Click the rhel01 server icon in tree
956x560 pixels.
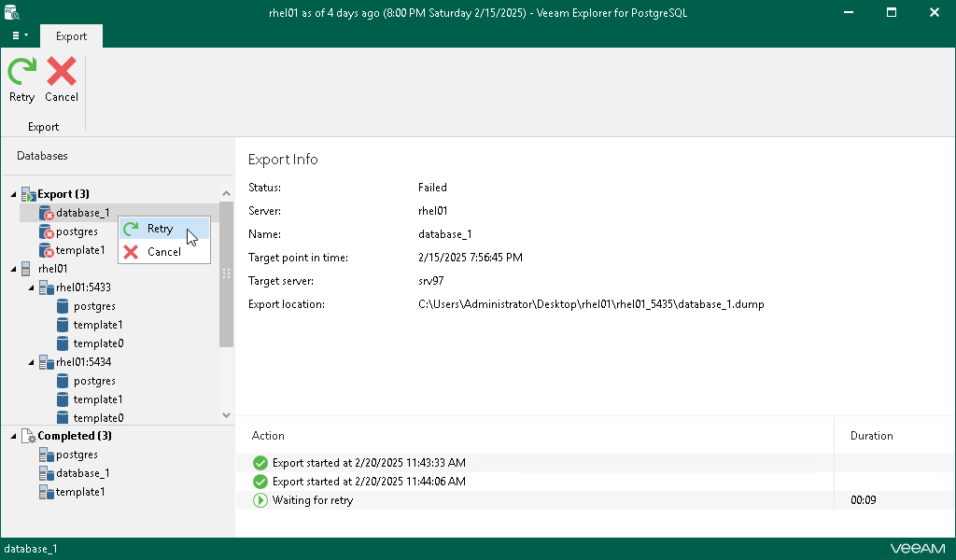pyautogui.click(x=27, y=269)
